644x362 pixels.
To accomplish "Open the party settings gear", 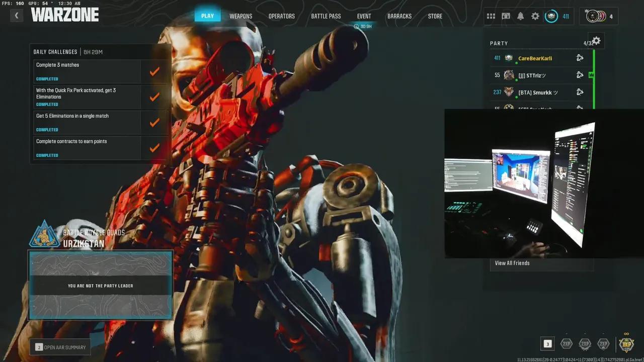I will coord(596,41).
